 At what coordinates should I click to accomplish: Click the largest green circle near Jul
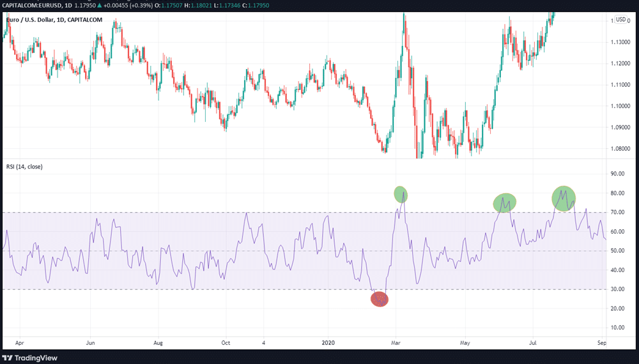(564, 199)
